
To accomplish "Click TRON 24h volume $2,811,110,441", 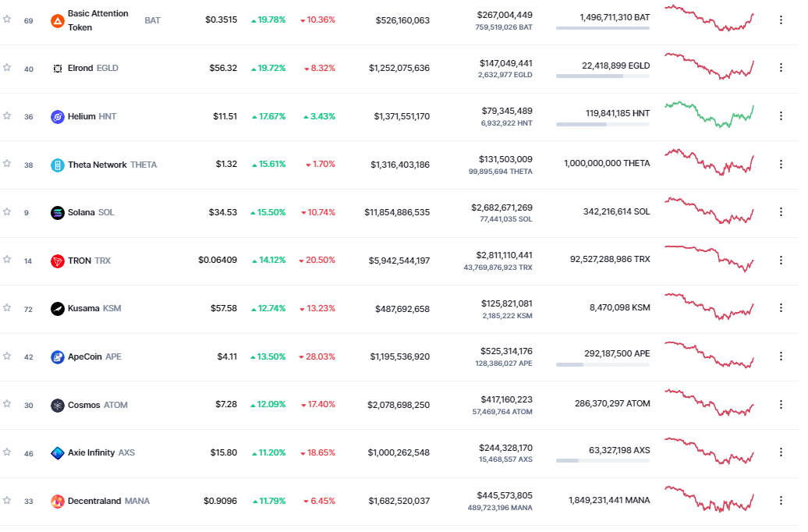I will [x=504, y=255].
